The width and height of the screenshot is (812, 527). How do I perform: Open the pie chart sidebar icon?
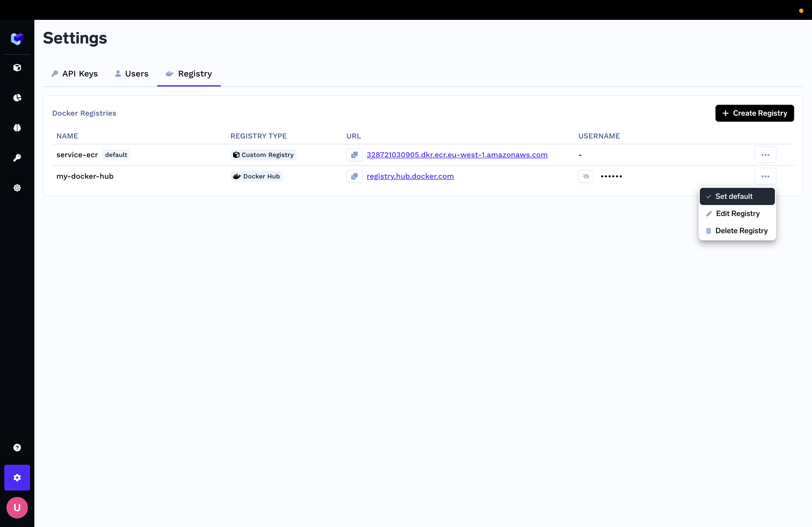pyautogui.click(x=17, y=98)
